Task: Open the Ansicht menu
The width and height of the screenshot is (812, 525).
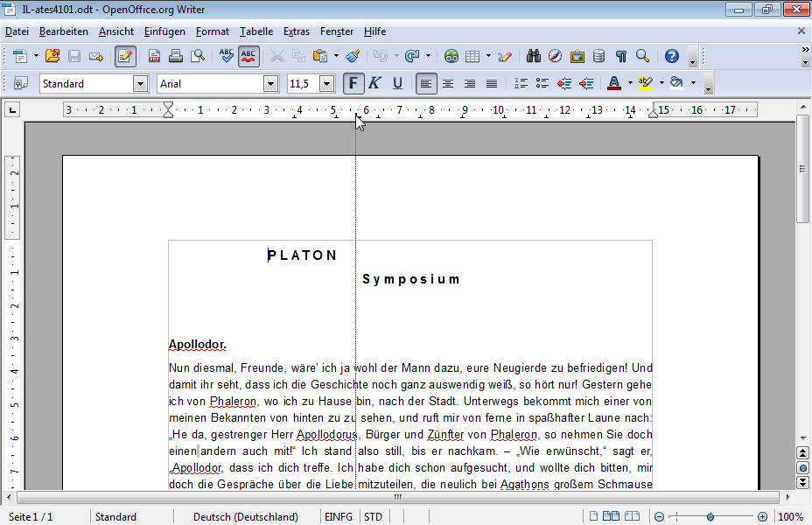Action: (x=116, y=31)
